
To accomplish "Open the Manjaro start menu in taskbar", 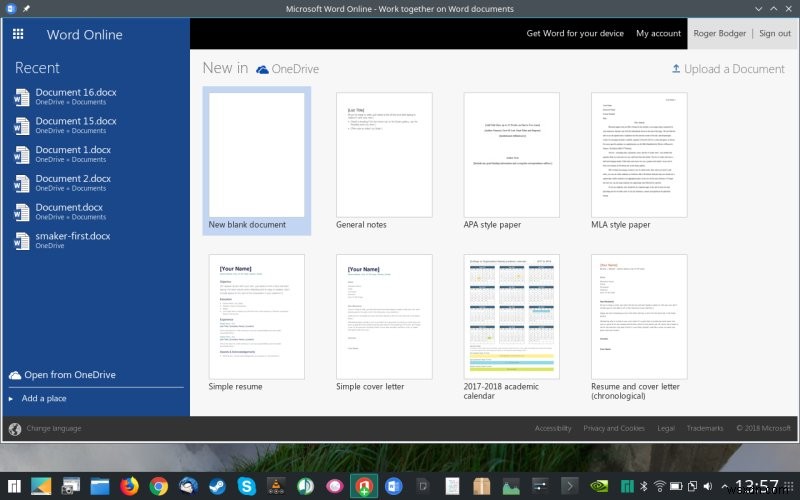I will pos(14,486).
